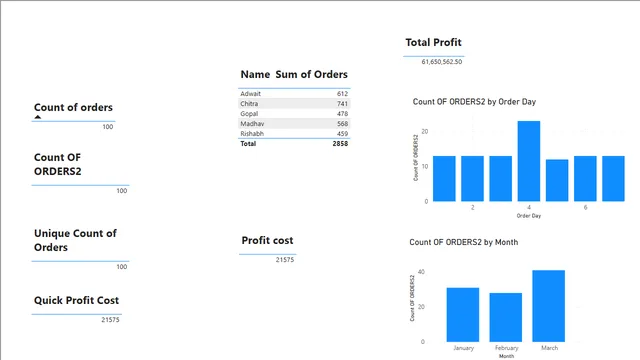Select the Total Profit value 61,650,562.50
The width and height of the screenshot is (640, 360).
[442, 62]
